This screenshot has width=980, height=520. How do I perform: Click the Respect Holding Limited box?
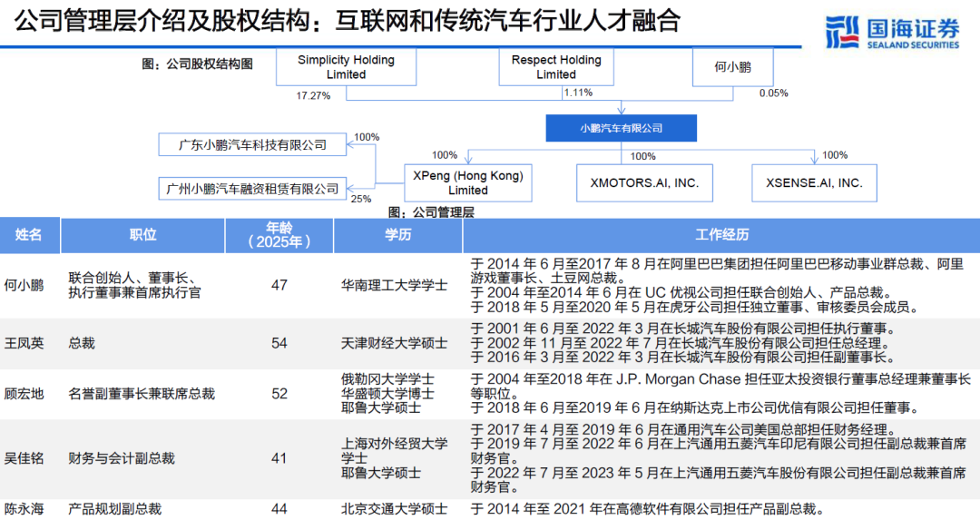(556, 67)
